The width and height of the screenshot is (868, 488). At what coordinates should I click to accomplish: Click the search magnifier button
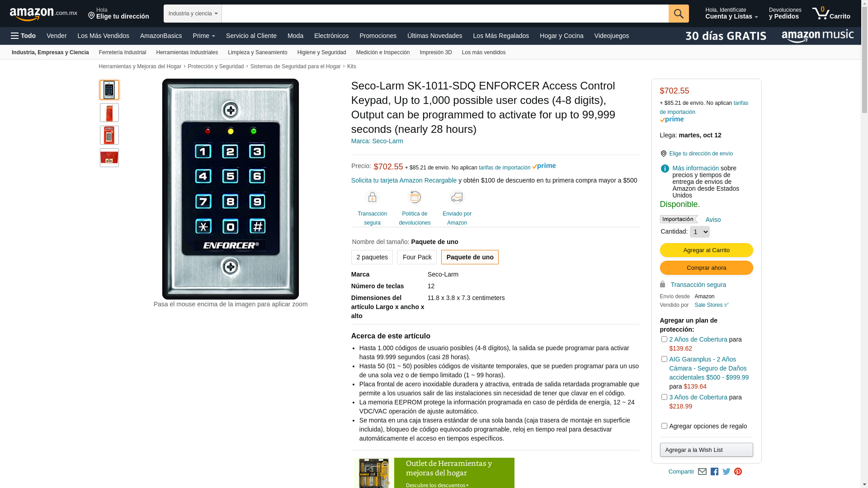pyautogui.click(x=678, y=14)
